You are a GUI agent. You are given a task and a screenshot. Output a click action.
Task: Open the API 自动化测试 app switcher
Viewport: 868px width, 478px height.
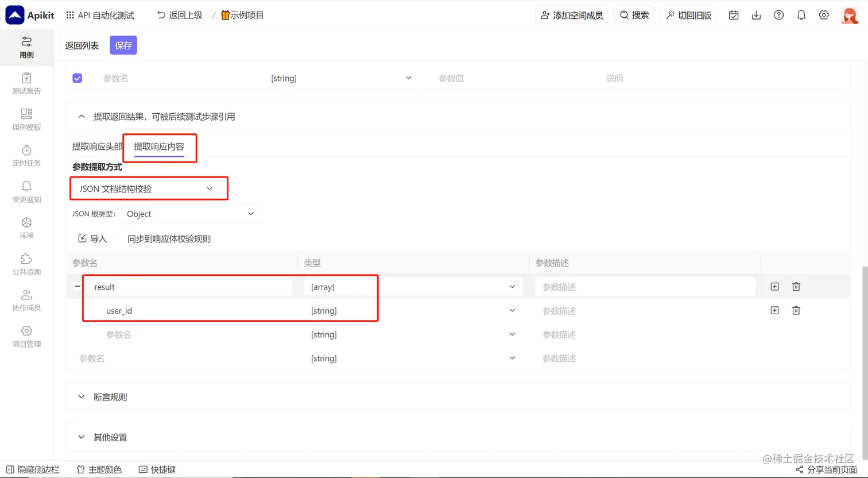100,16
